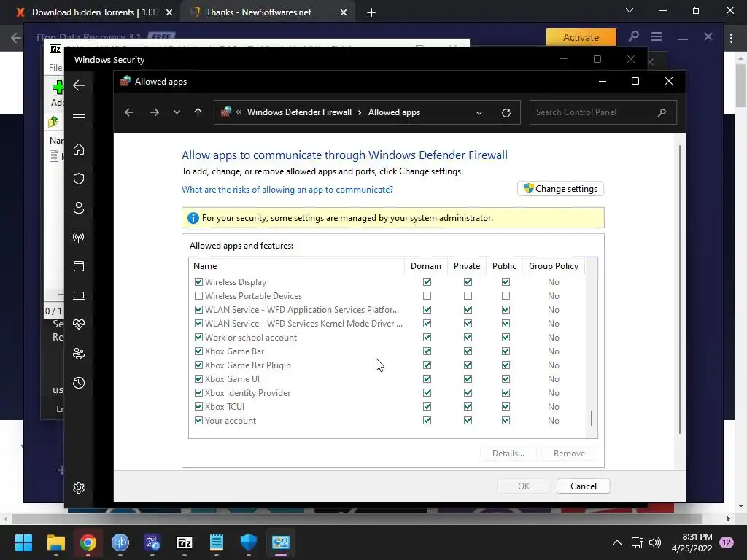Click Change settings button

pos(561,189)
